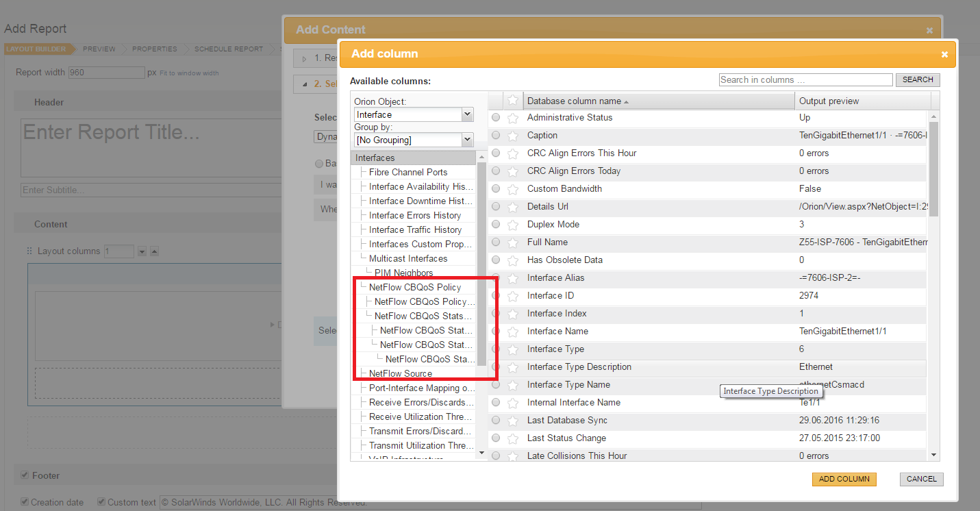Star the CRC Align Errors Today row
Image resolution: width=980 pixels, height=511 pixels.
tap(512, 171)
